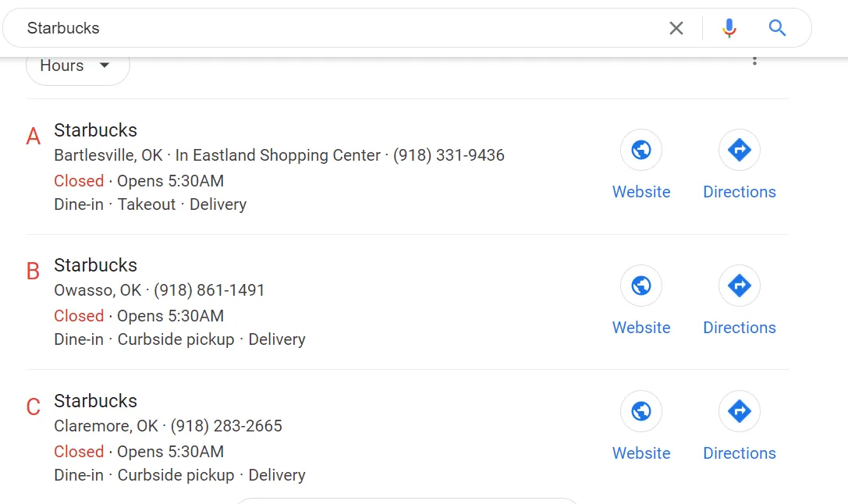Open the three-dot more options menu
The height and width of the screenshot is (504, 848).
[754, 61]
